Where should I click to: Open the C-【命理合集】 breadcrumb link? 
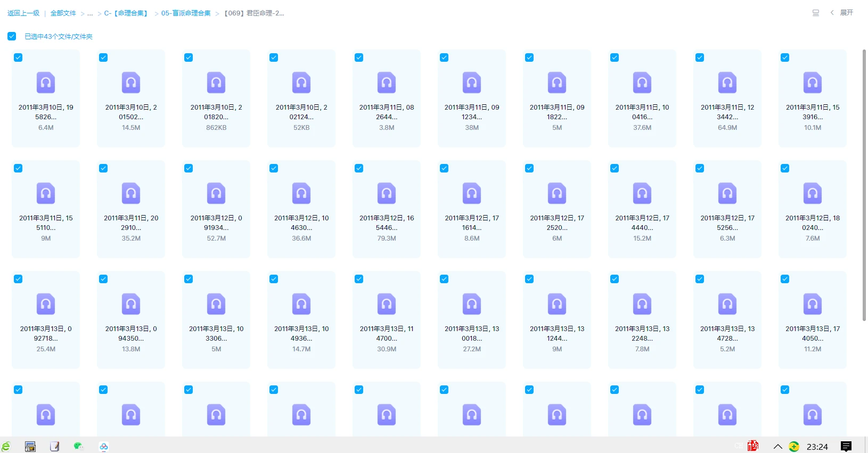[126, 13]
